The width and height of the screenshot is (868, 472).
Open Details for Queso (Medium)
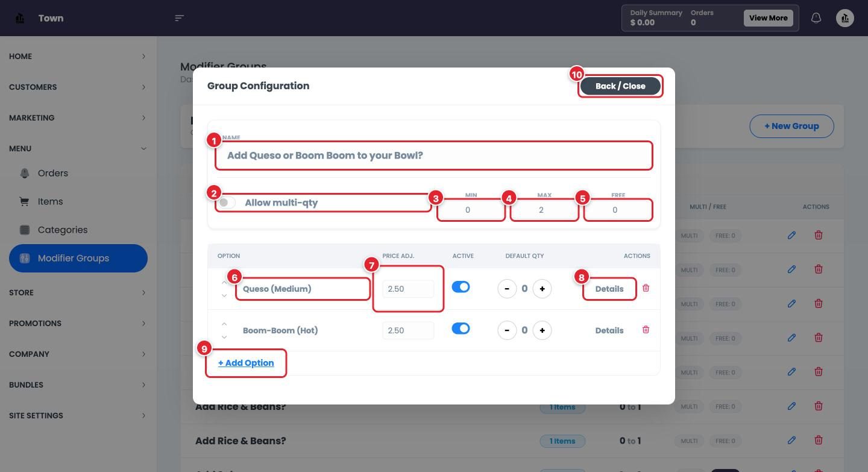(609, 289)
